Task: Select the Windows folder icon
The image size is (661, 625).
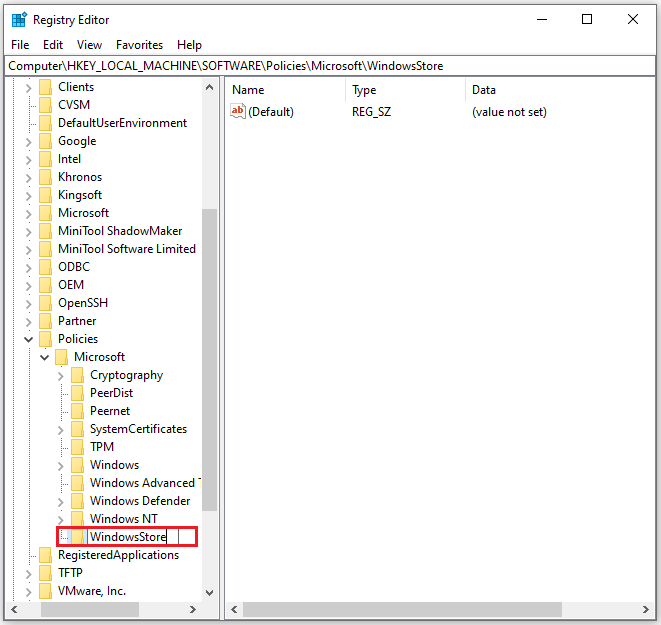Action: [77, 465]
